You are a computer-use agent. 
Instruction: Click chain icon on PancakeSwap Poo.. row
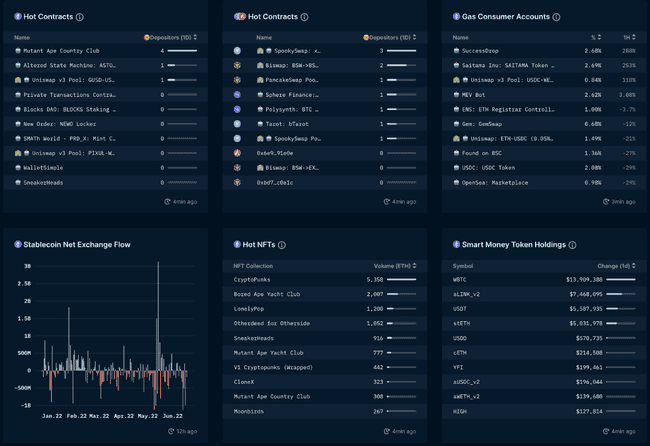[237, 80]
